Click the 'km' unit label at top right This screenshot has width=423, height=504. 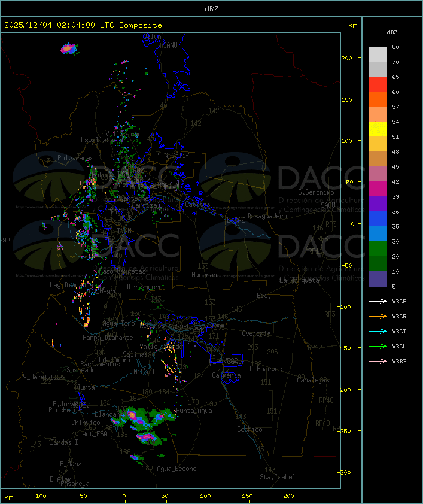352,25
